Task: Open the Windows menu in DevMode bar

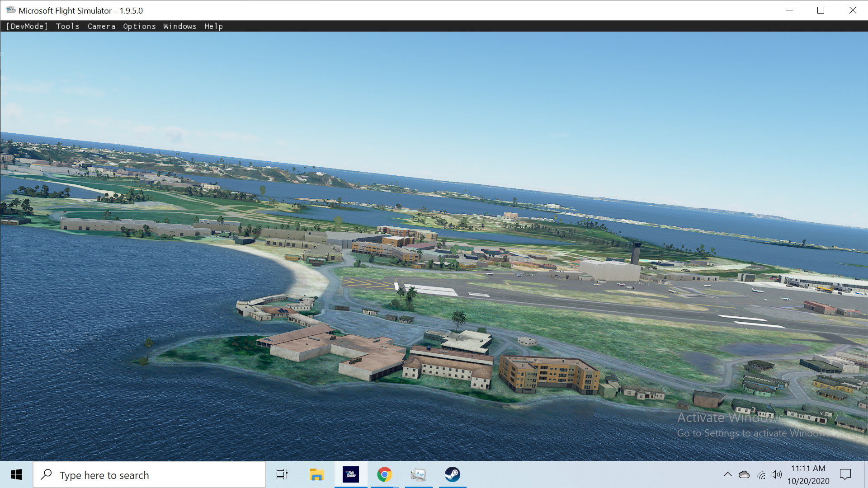Action: click(180, 26)
